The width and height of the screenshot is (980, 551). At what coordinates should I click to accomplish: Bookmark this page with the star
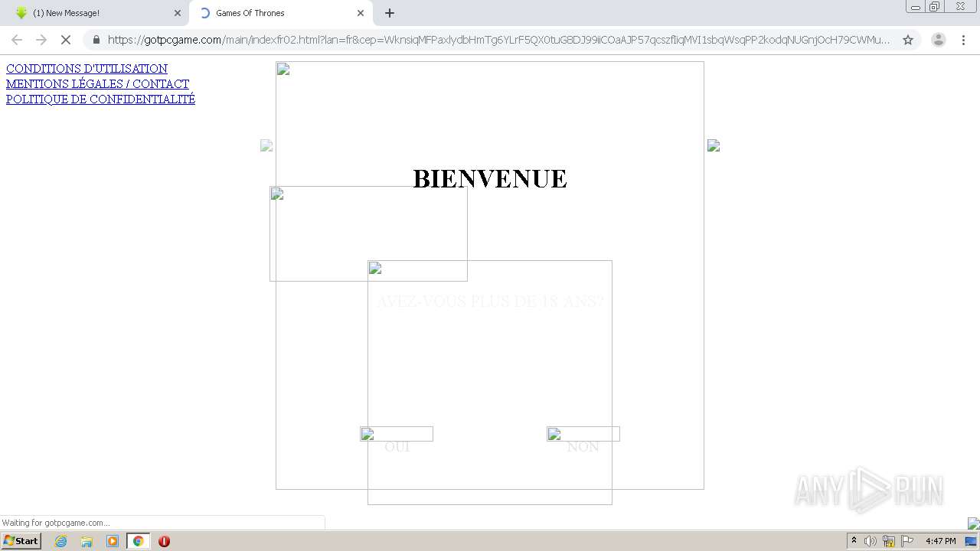click(908, 40)
